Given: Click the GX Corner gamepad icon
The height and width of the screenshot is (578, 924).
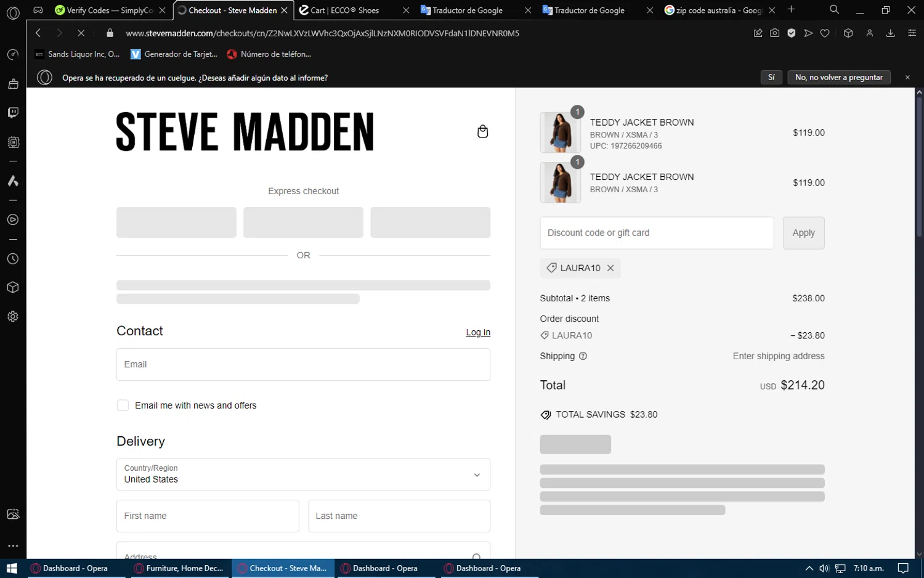Looking at the screenshot, I should pos(38,10).
